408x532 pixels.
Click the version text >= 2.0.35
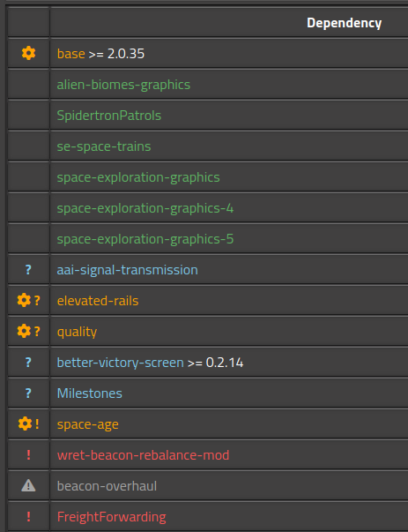tap(116, 54)
